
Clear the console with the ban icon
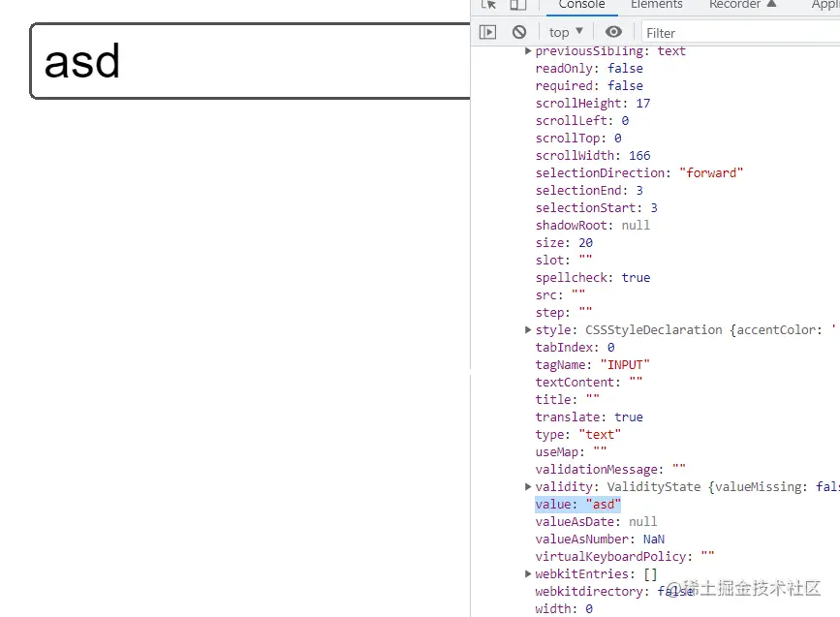coord(519,32)
